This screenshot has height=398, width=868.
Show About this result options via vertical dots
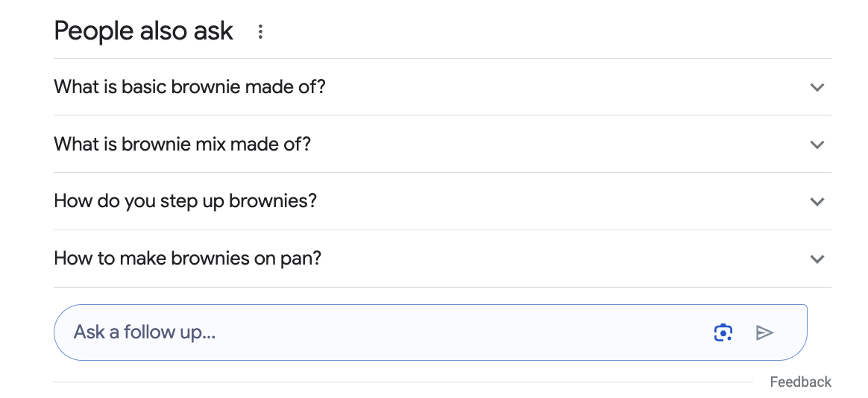coord(260,31)
